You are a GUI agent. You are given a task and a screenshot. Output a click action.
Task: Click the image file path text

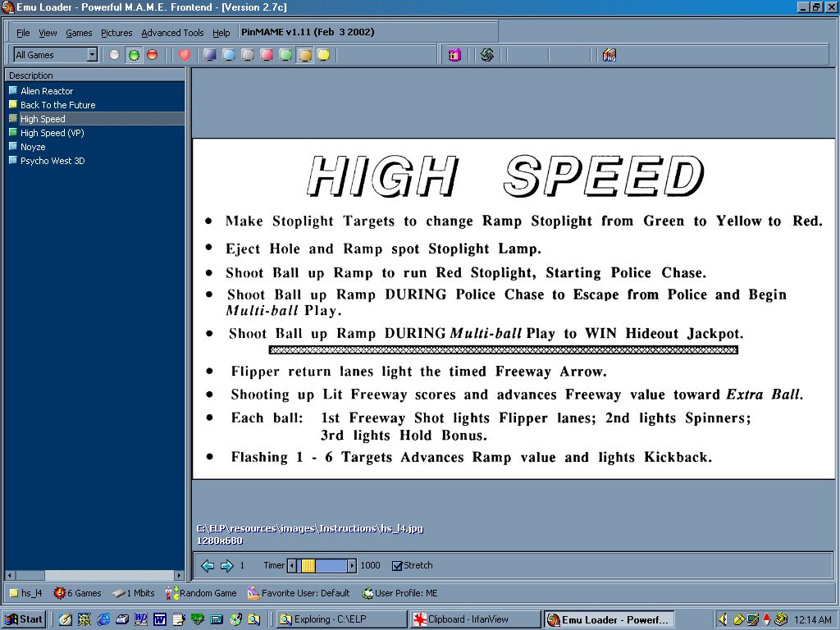(310, 529)
